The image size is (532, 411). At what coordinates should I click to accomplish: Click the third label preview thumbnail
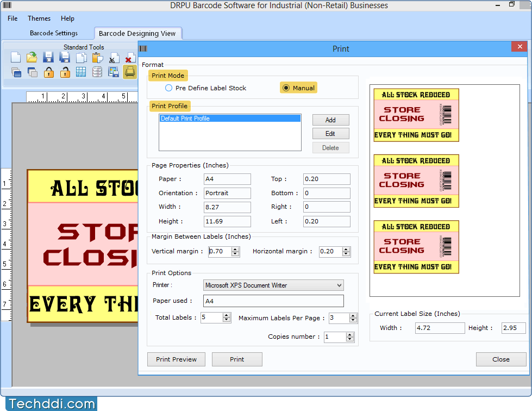pyautogui.click(x=416, y=247)
